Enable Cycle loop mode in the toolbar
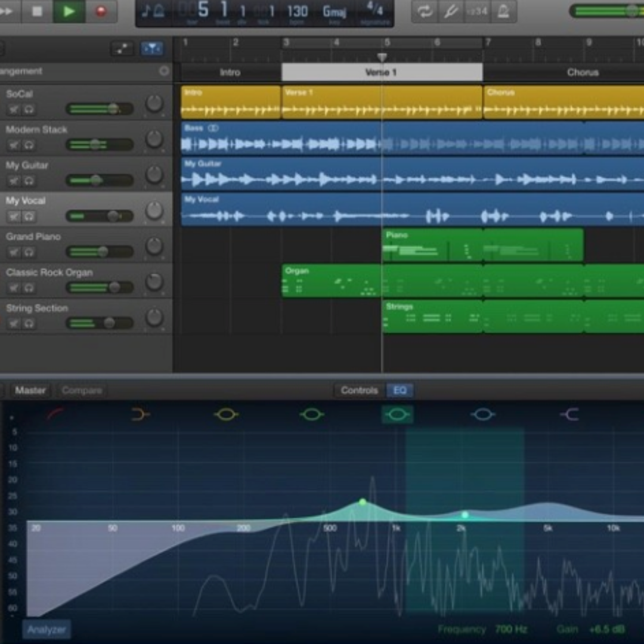Image resolution: width=644 pixels, height=644 pixels. (x=425, y=11)
